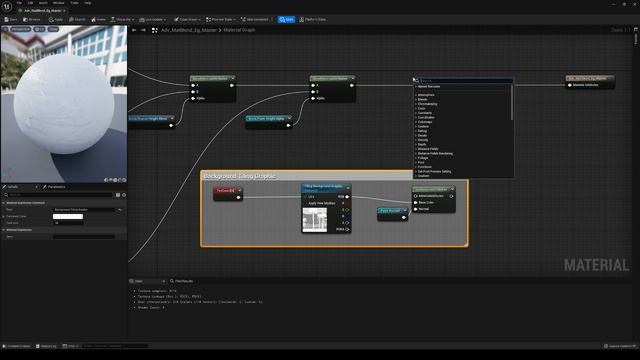Open the Help menu

click(x=88, y=3)
